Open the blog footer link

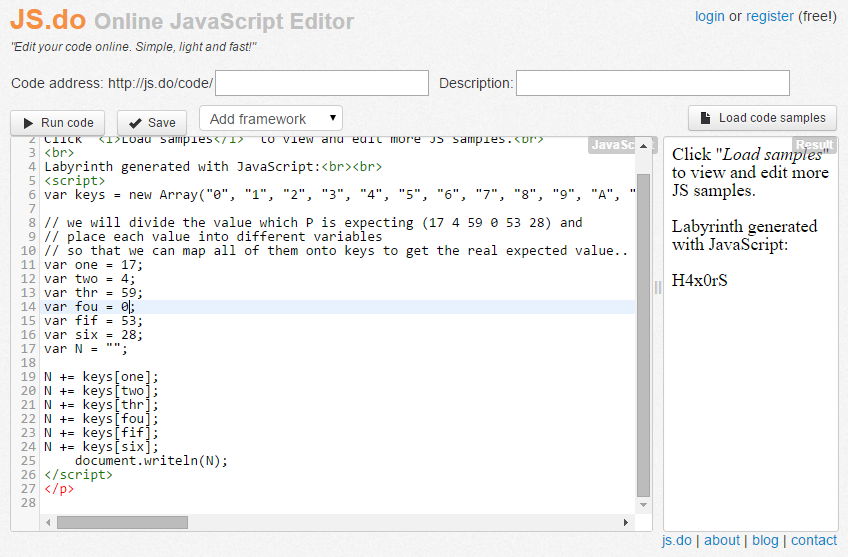pos(765,540)
